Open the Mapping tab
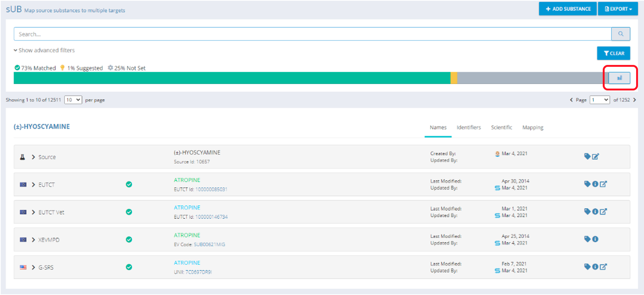The width and height of the screenshot is (644, 295). [x=533, y=128]
